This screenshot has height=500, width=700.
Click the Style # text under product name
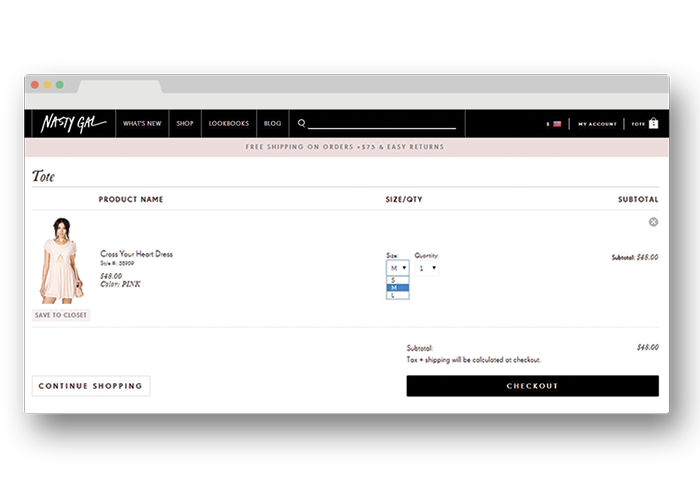tap(117, 263)
